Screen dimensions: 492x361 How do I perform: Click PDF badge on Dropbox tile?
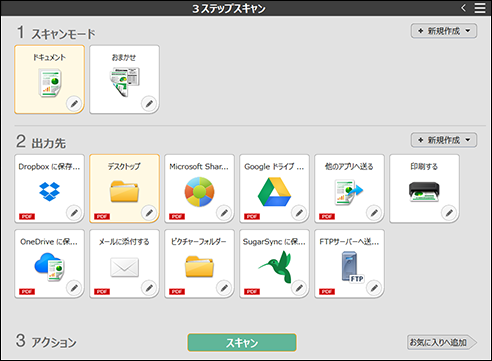coord(27,217)
